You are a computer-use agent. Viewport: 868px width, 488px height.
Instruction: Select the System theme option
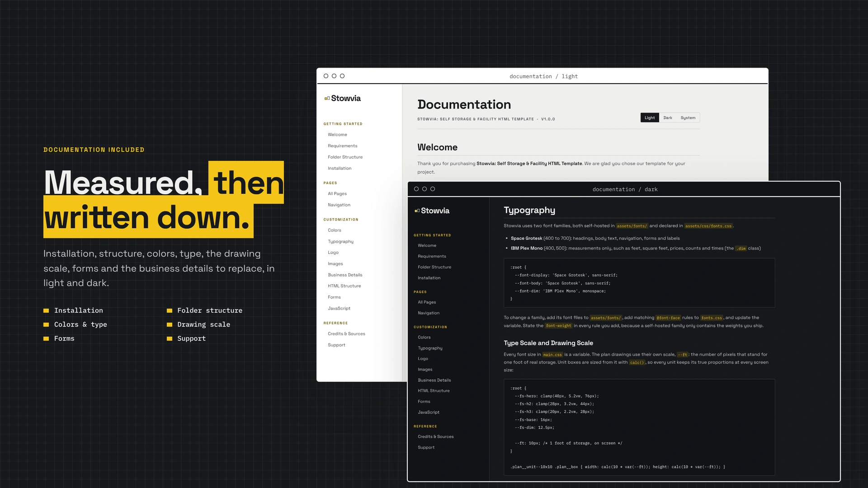[x=688, y=117]
